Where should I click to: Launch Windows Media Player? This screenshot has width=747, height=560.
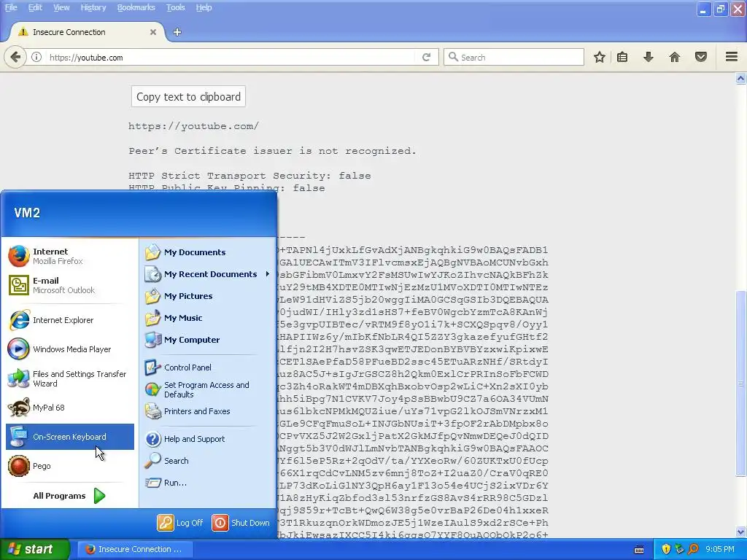69,349
